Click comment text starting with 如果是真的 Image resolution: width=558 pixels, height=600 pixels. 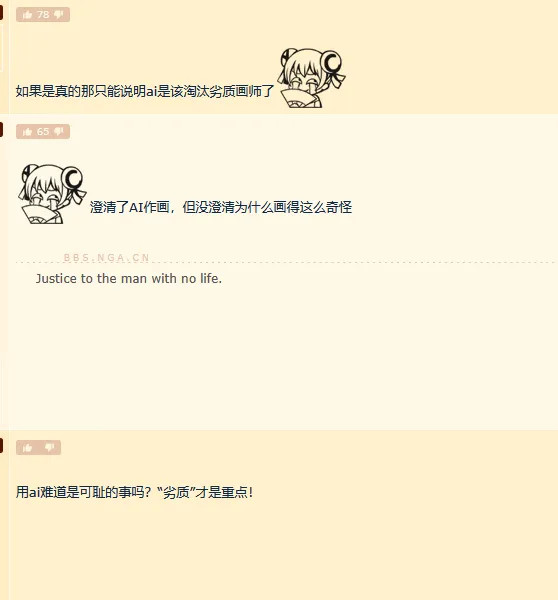point(145,91)
